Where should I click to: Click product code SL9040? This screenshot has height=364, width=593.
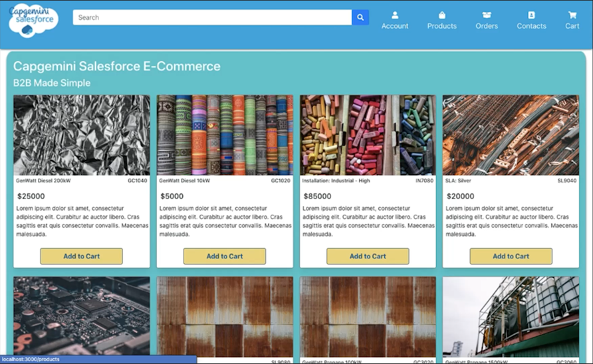tap(567, 181)
